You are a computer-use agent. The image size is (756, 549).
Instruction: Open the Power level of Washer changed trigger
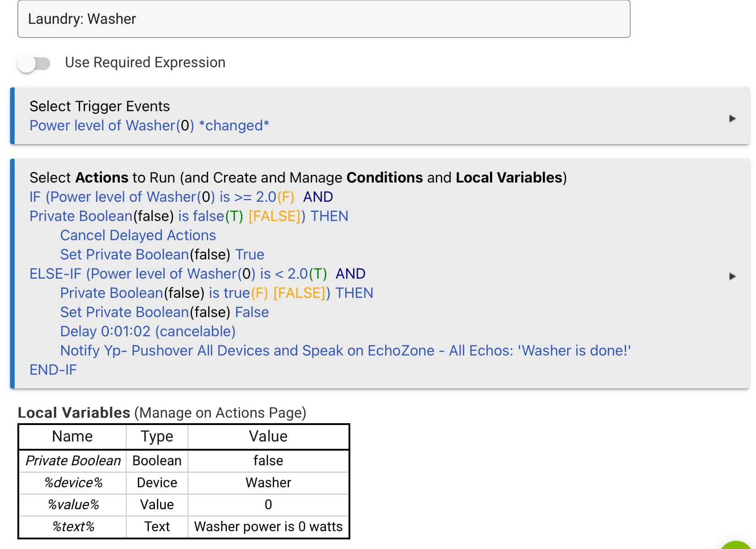149,125
